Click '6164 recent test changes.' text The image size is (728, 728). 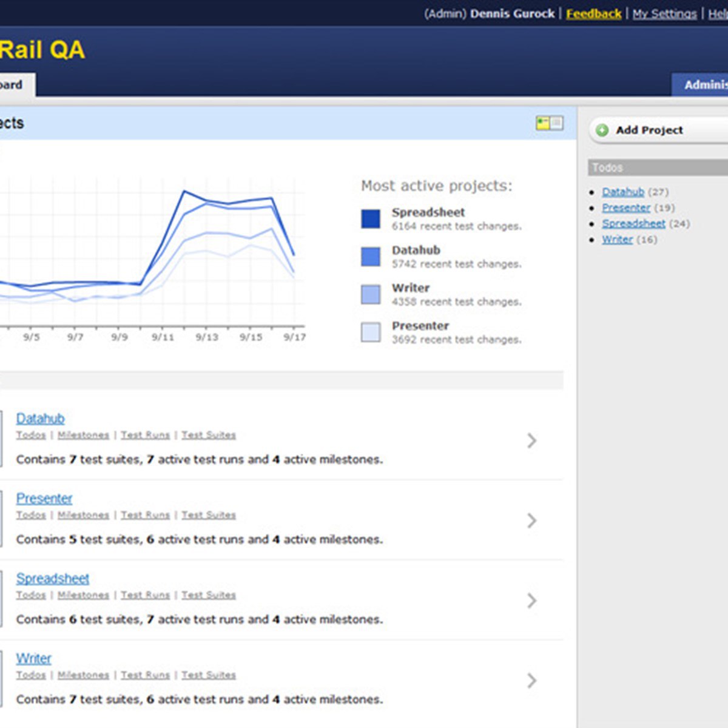(x=456, y=226)
